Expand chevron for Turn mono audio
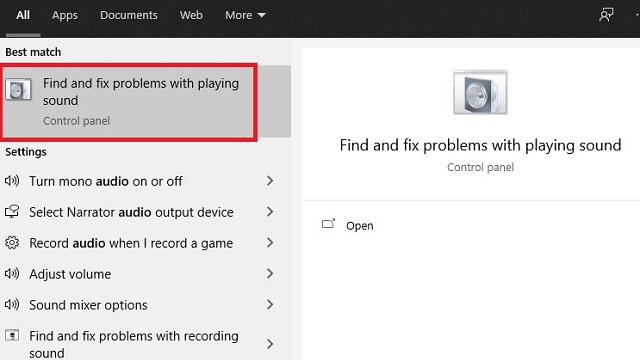Image resolution: width=640 pixels, height=360 pixels. 270,180
